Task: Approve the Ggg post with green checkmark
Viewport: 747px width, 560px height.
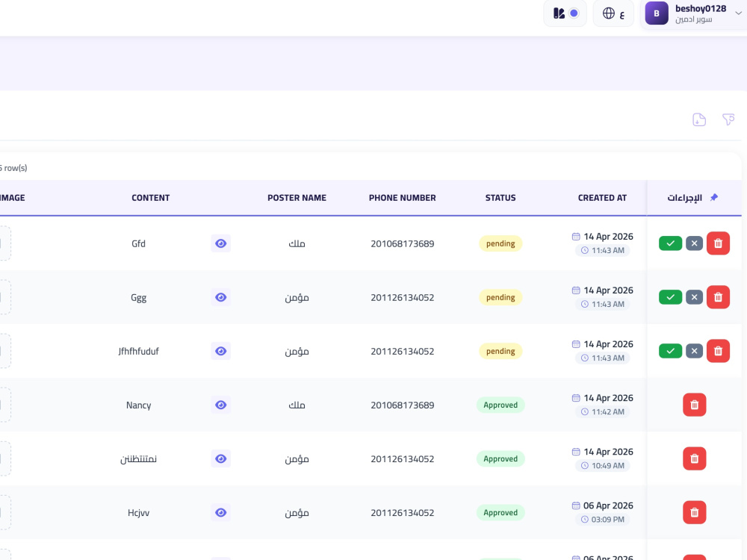Action: [670, 297]
